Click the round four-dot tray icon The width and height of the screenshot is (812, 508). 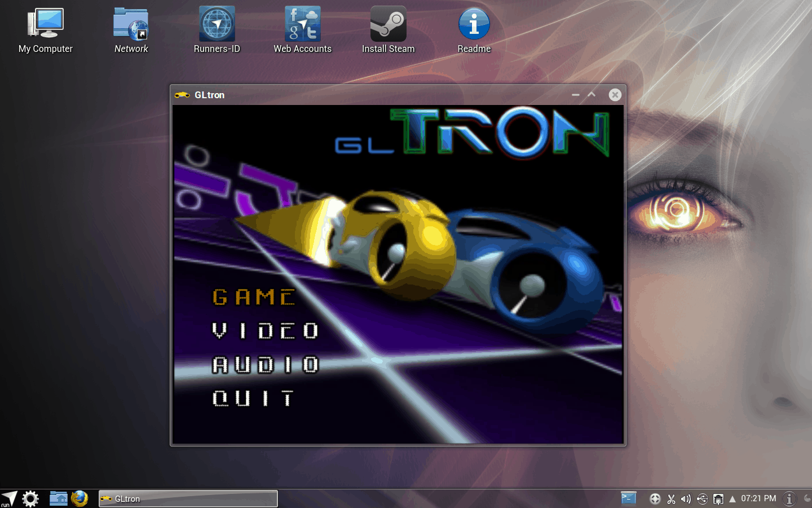click(655, 499)
